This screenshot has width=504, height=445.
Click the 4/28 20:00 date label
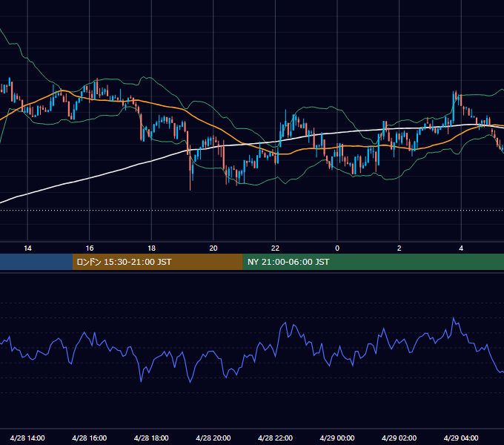213,438
